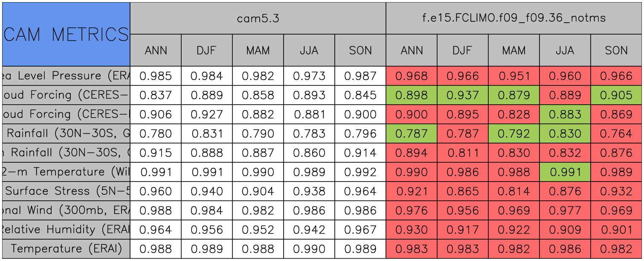
Task: Click the red cell showing 0.814
Action: [513, 191]
